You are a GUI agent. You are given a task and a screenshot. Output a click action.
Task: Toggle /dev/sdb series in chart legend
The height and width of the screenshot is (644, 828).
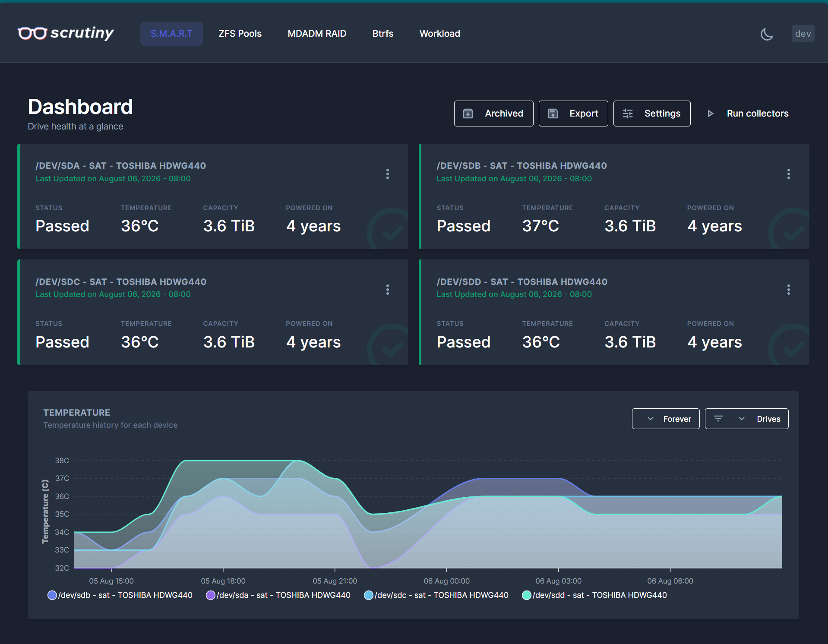point(120,595)
